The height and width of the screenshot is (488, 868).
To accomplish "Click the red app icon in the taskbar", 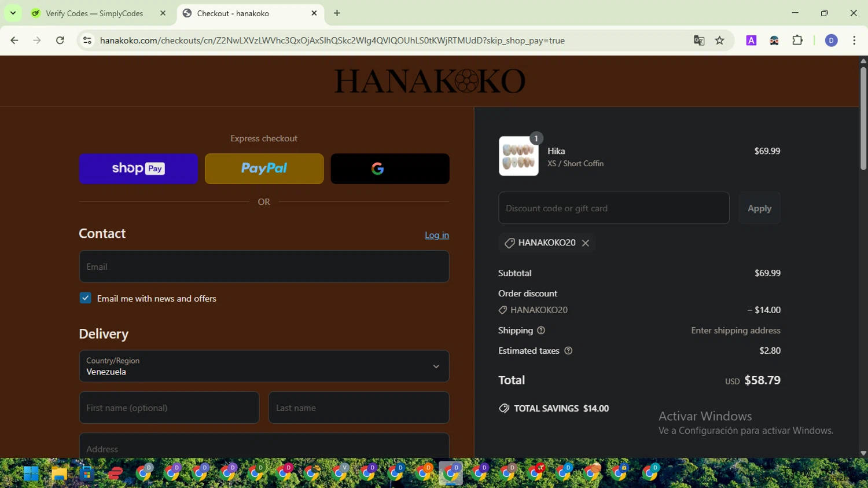I will pyautogui.click(x=115, y=474).
